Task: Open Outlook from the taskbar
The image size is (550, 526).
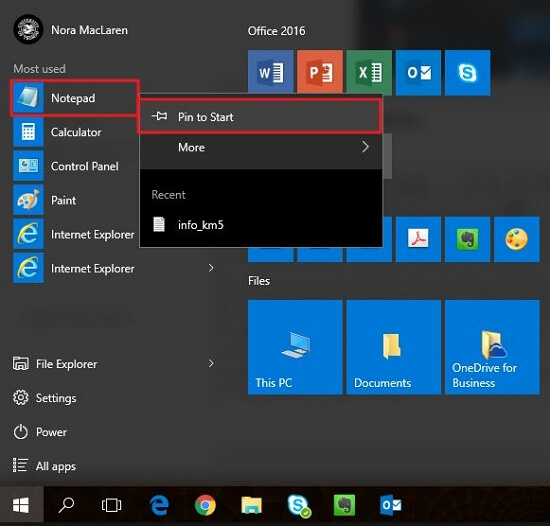Action: point(391,505)
